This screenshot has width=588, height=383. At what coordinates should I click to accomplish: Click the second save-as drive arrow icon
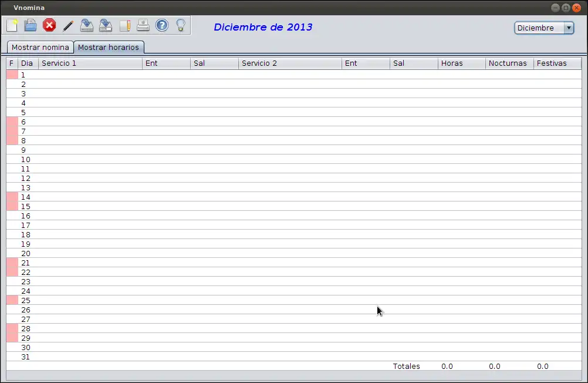coord(106,25)
